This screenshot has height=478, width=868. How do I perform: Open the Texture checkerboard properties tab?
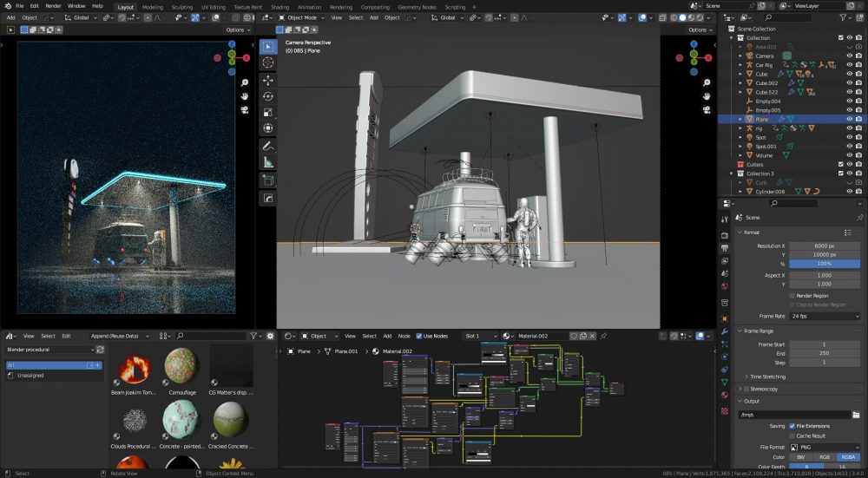(725, 411)
